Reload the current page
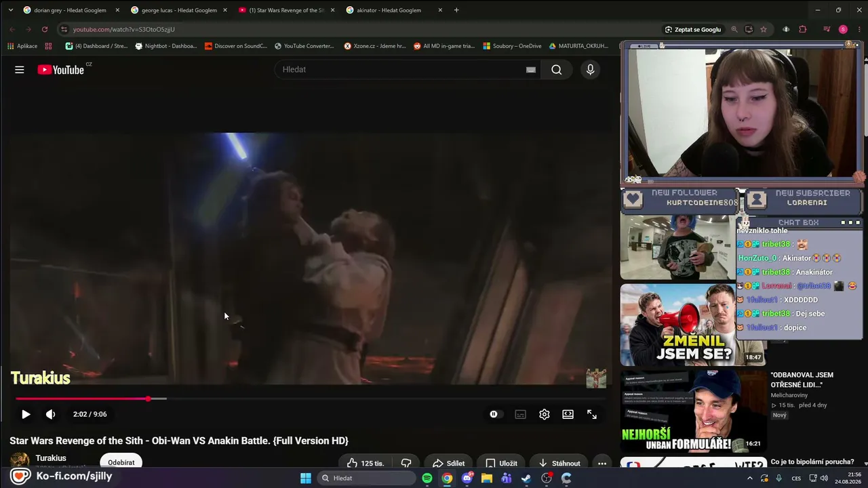The height and width of the screenshot is (488, 868). [x=45, y=29]
